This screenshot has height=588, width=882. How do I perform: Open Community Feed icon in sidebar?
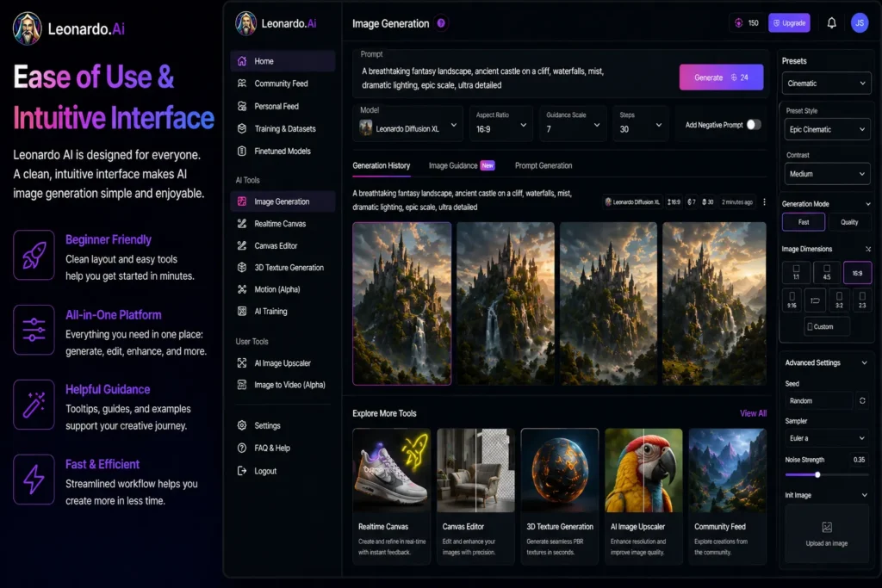point(242,84)
